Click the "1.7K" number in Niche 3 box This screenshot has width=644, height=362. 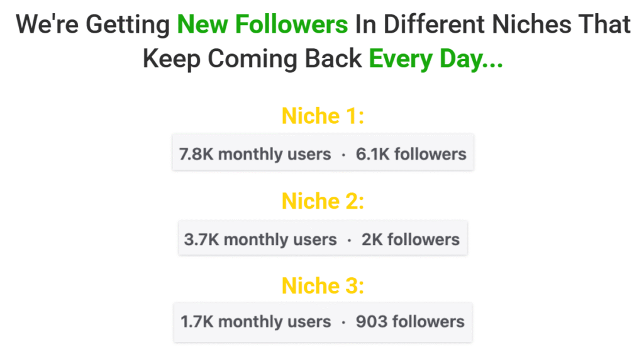coord(197,322)
